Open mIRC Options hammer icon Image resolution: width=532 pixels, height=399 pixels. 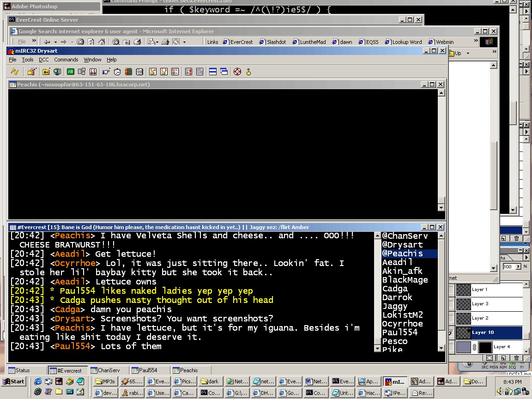(31, 72)
